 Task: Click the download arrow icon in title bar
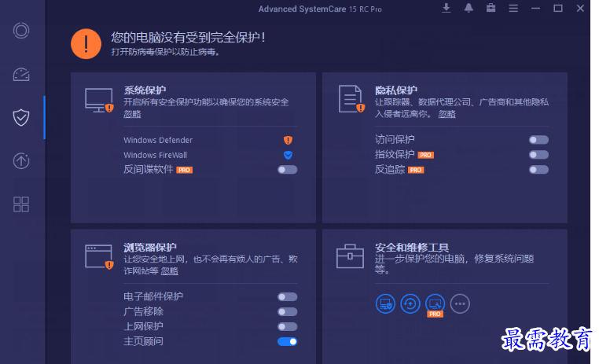tap(446, 8)
